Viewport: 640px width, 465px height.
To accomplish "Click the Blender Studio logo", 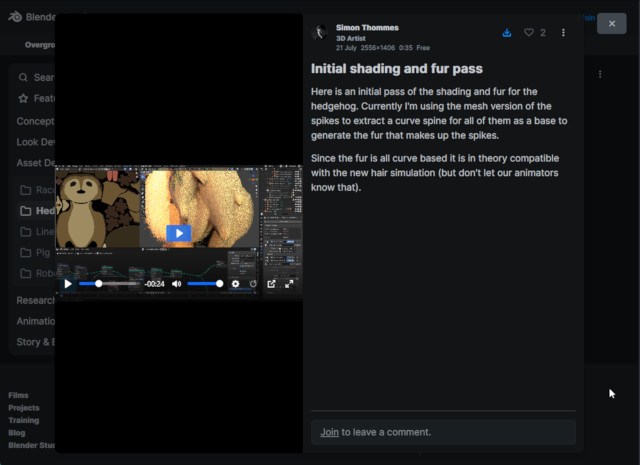I will click(32, 17).
